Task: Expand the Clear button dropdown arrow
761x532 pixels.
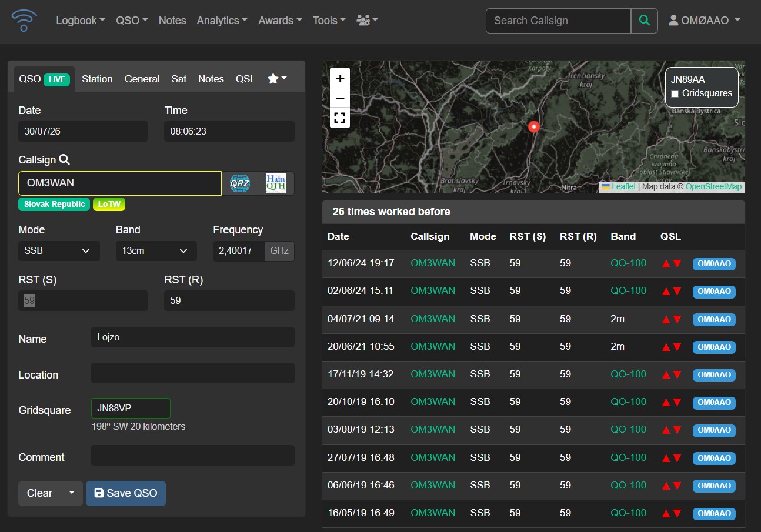Action: (72, 493)
